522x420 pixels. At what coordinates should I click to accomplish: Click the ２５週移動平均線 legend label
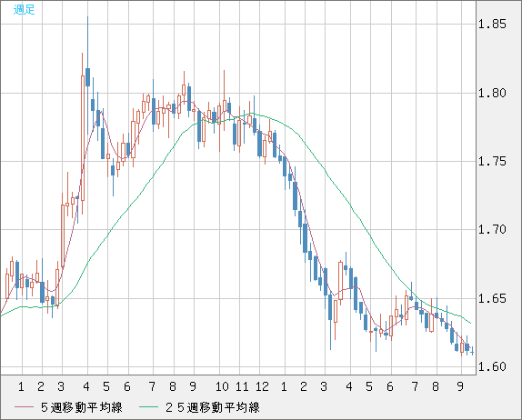coord(213,407)
